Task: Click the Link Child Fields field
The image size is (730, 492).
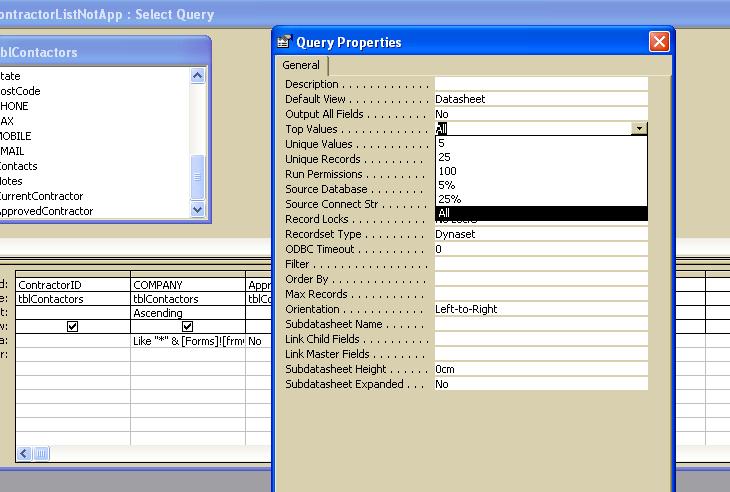Action: (x=541, y=339)
